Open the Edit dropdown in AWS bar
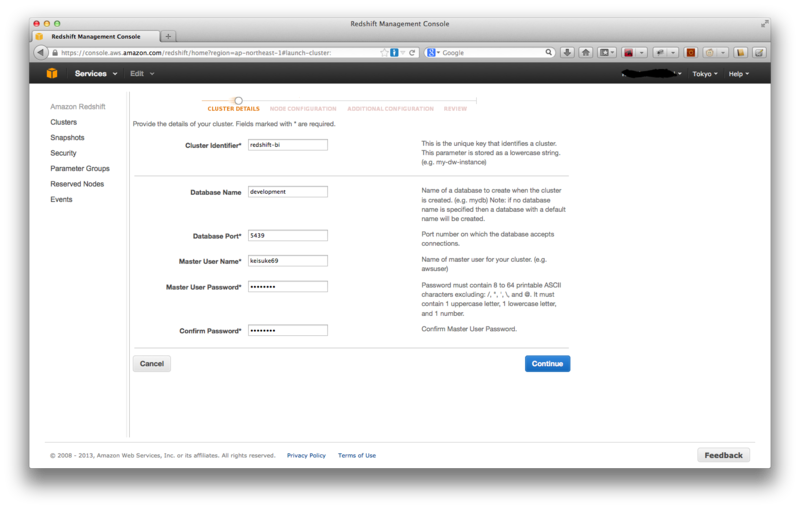800x509 pixels. tap(142, 73)
